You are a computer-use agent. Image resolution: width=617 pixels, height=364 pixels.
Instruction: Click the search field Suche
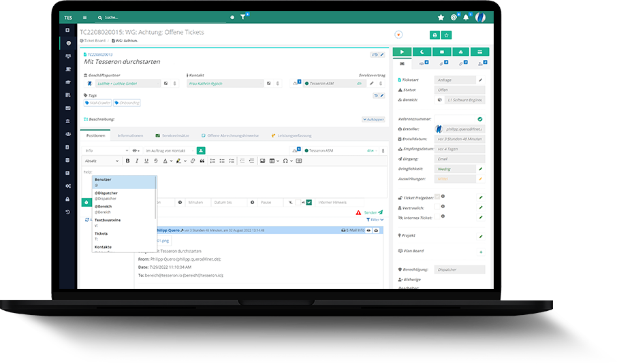point(161,17)
